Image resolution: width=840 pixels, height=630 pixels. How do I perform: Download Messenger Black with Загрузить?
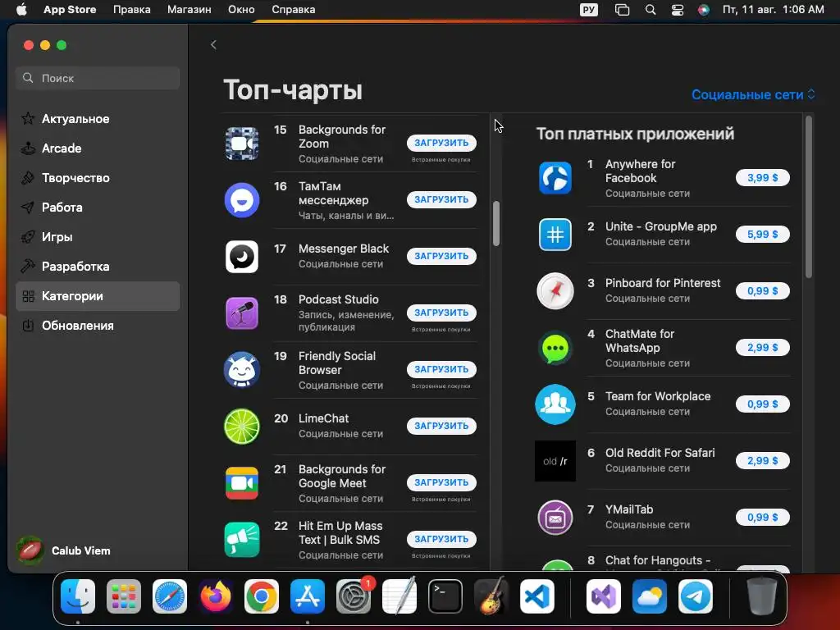441,256
